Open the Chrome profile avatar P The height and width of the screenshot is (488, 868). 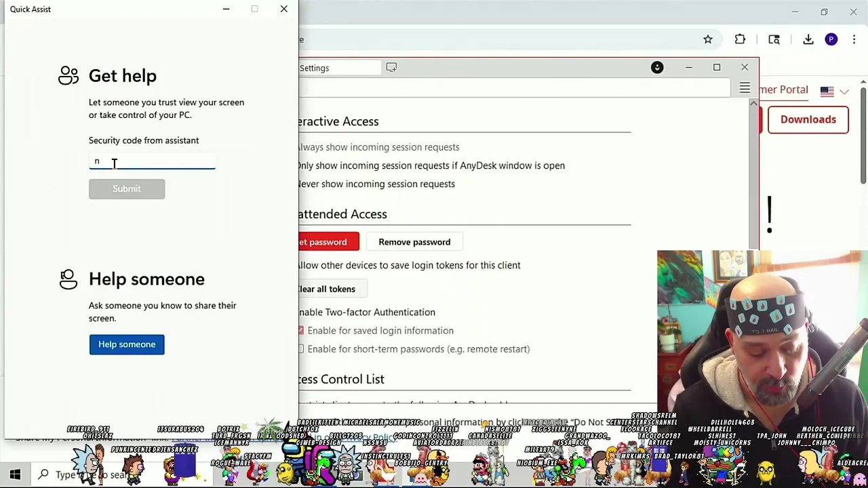click(x=831, y=39)
